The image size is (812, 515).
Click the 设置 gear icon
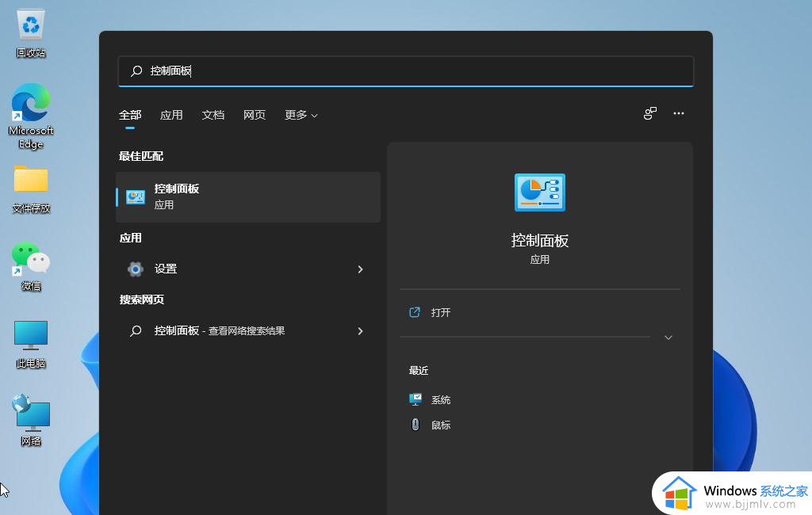click(x=136, y=269)
